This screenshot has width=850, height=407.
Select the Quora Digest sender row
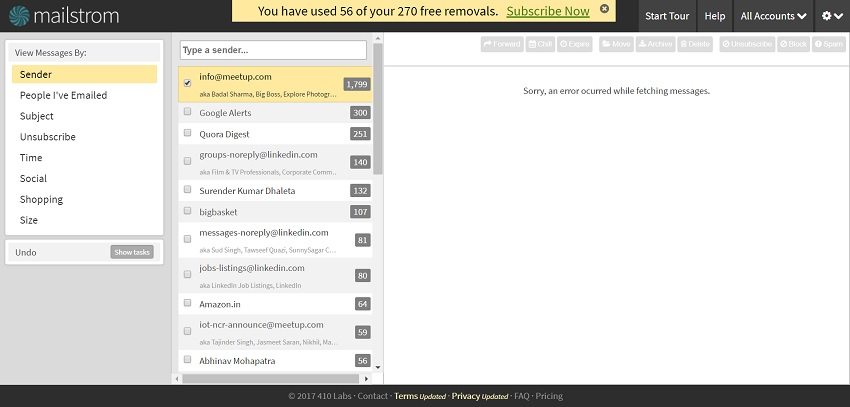[x=275, y=134]
